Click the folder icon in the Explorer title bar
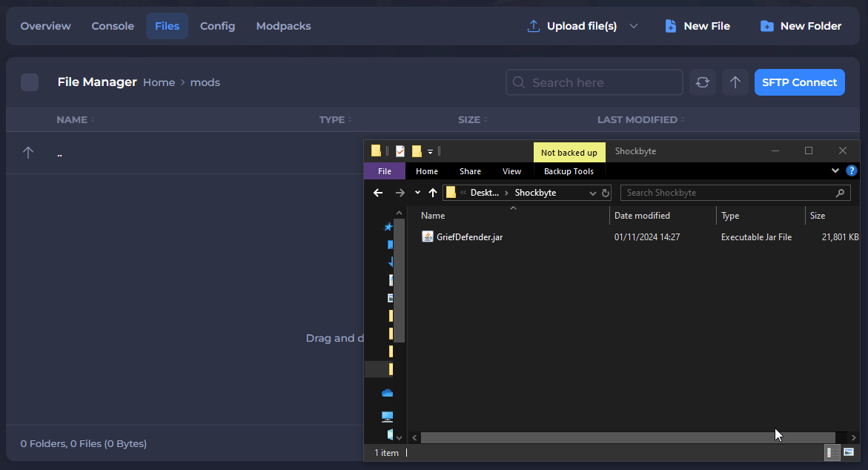 pyautogui.click(x=376, y=150)
